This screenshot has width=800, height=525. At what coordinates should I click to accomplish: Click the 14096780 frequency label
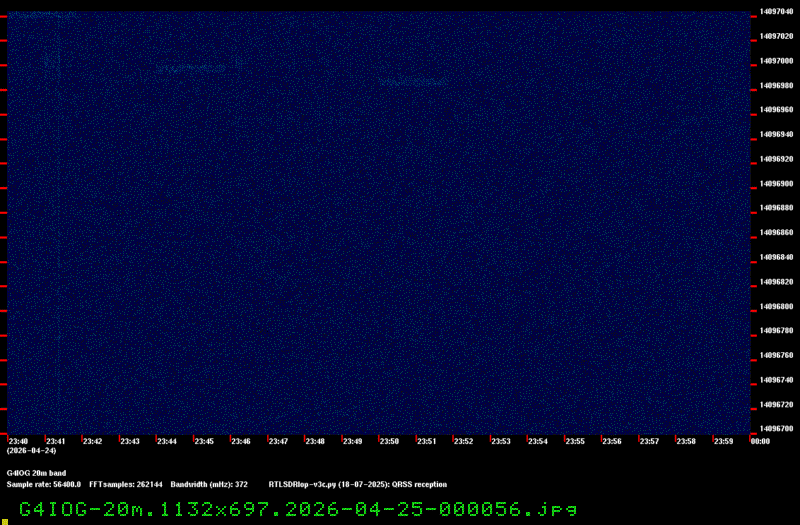coord(777,331)
